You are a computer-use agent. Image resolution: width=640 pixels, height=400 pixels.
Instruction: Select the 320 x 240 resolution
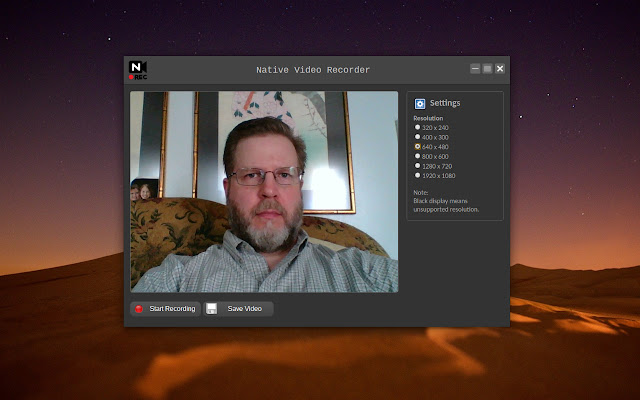[417, 128]
